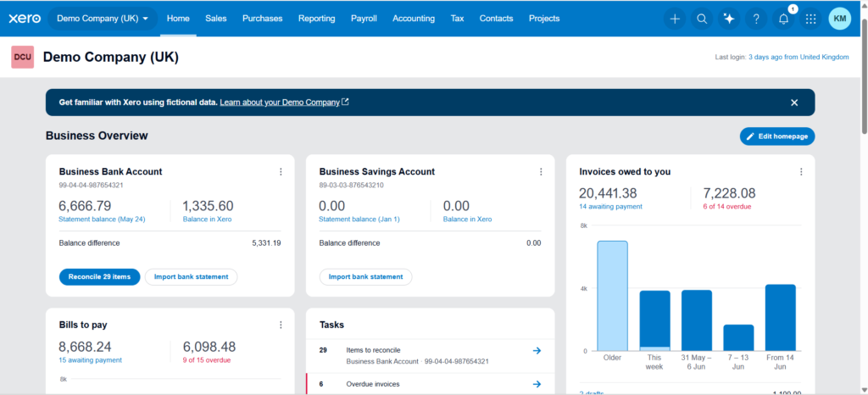Open the Purchases menu

click(263, 19)
